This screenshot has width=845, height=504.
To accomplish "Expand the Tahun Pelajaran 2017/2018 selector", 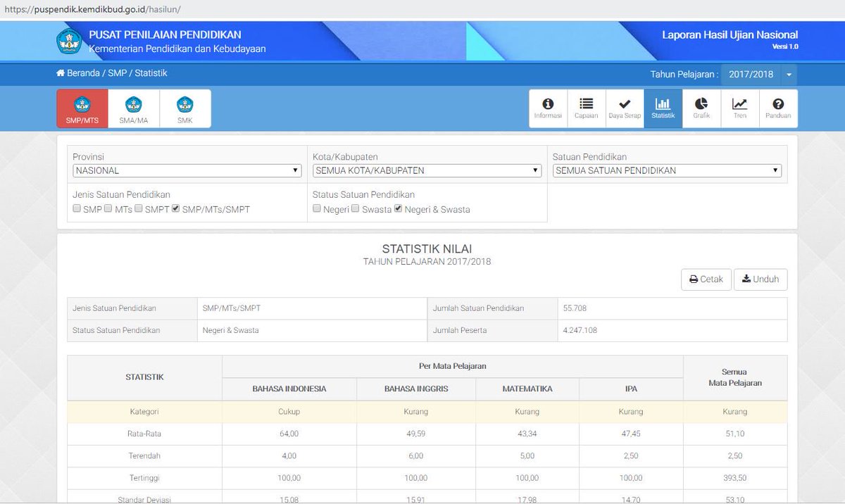I will tap(759, 75).
